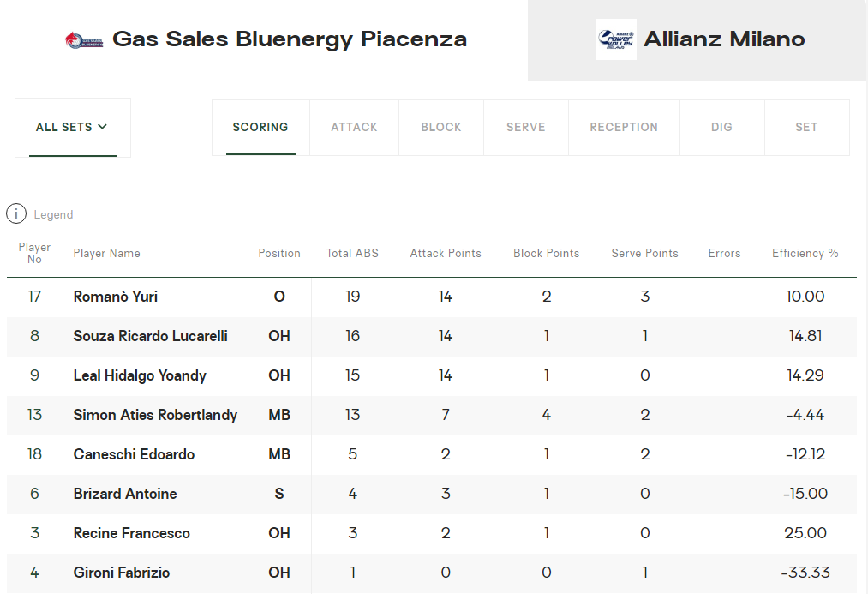Click player name Simon Aties Robertlandy
The width and height of the screenshot is (868, 594).
tap(155, 415)
